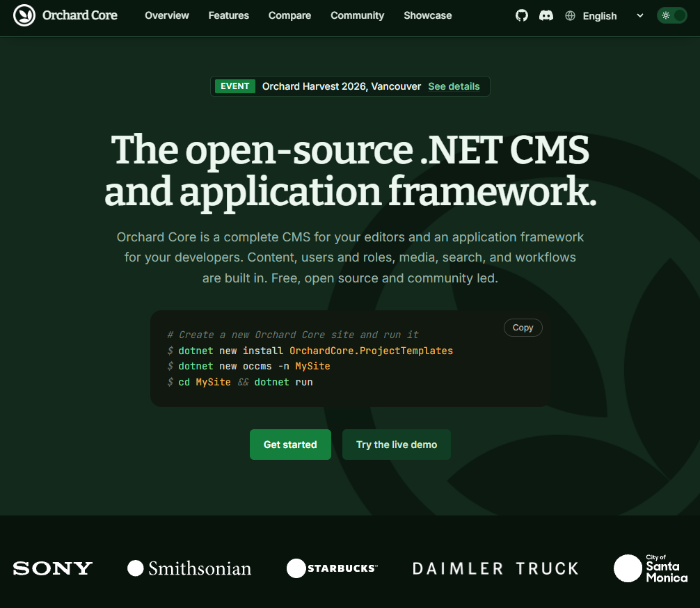
Task: Open the Overview menu item
Action: tap(167, 15)
